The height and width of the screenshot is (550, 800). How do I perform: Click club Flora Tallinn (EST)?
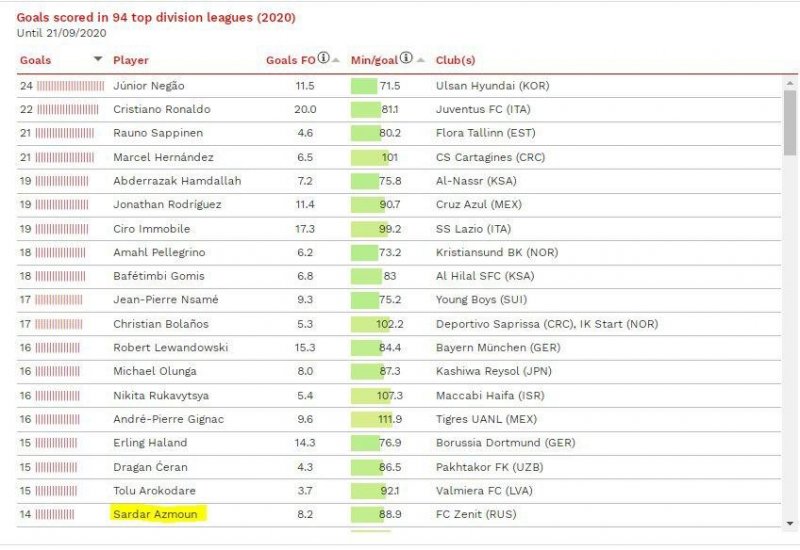[485, 133]
